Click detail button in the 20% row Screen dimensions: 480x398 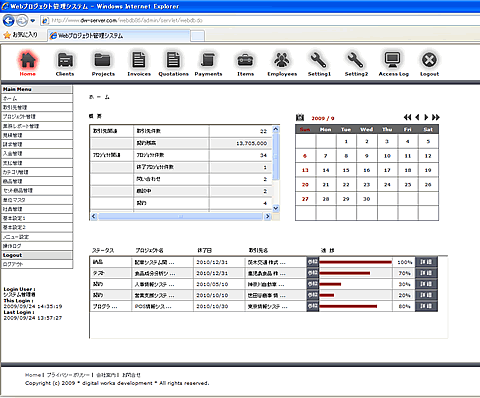426,295
